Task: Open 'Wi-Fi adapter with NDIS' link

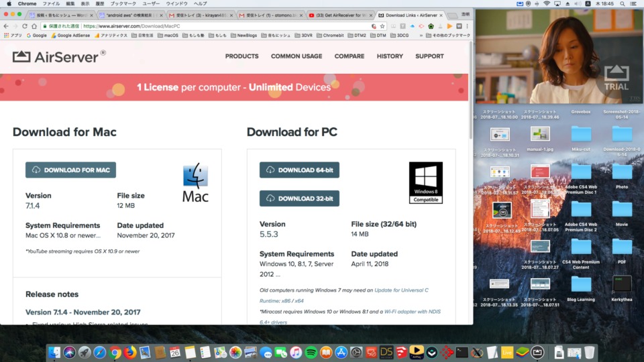Action: 413,312
